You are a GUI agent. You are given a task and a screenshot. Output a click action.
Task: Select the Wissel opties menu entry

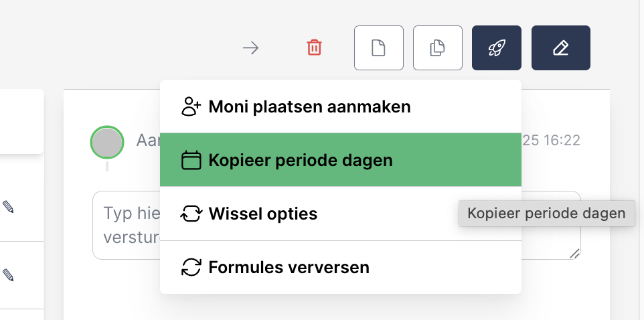point(263,214)
